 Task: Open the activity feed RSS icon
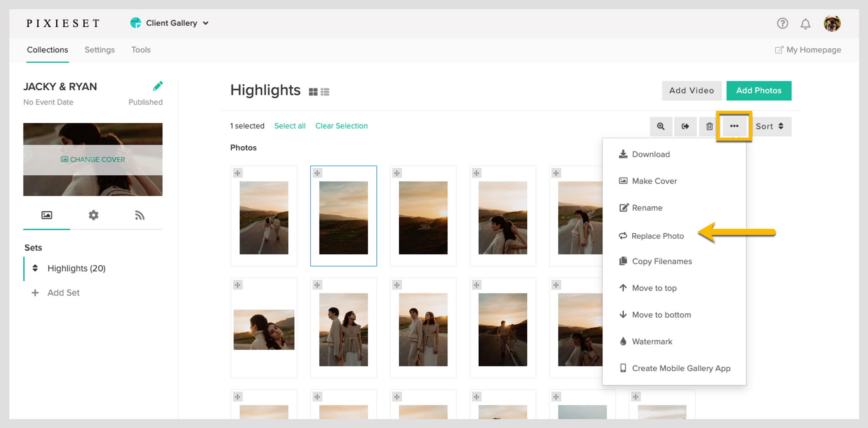pos(139,215)
